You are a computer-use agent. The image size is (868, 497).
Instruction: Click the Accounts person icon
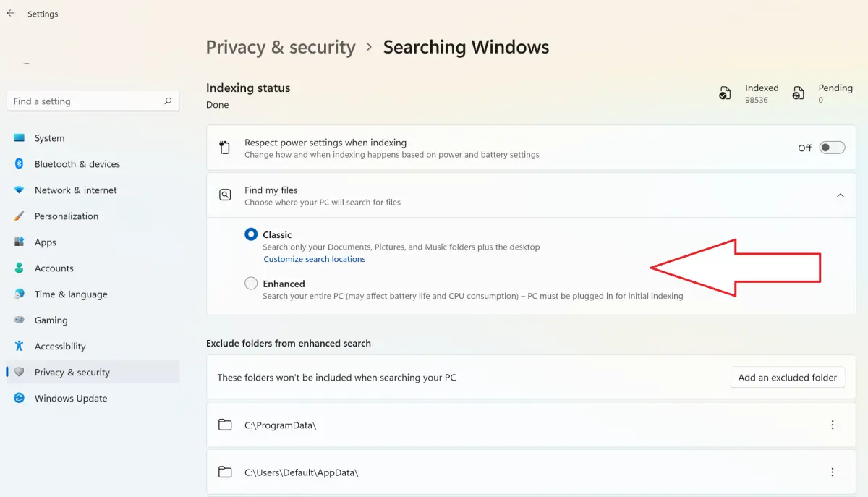(20, 268)
